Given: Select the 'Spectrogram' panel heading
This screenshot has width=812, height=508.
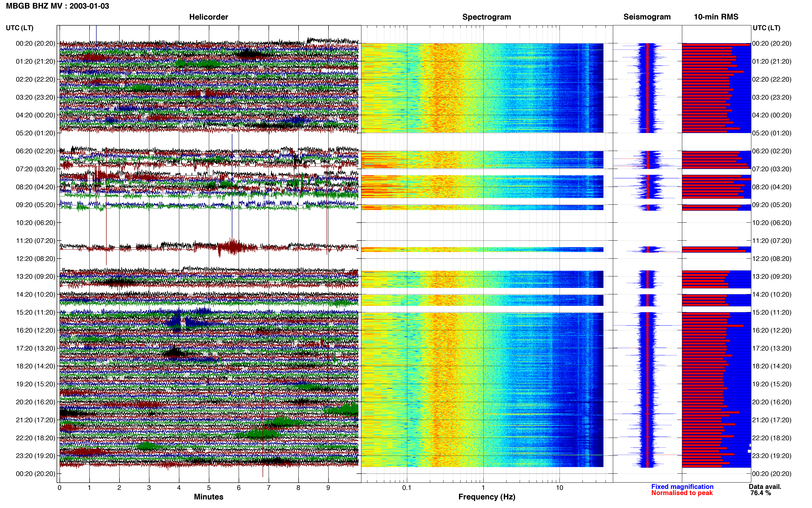Looking at the screenshot, I should 486,17.
